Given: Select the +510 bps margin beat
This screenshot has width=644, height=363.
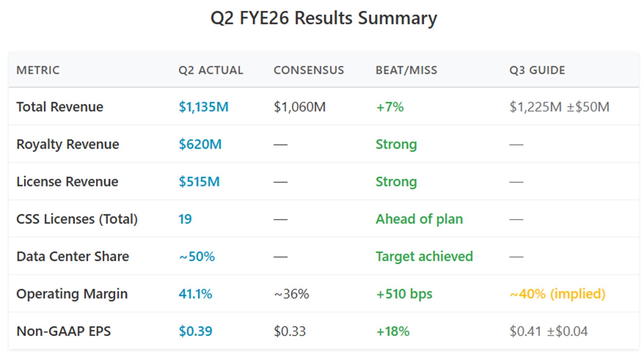Looking at the screenshot, I should pyautogui.click(x=404, y=294).
